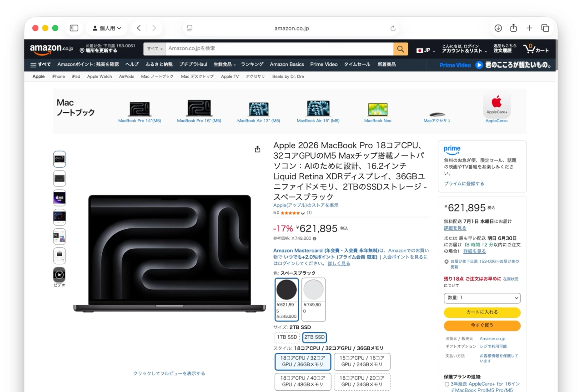Click the Macアクセサリ mouse image

(x=437, y=114)
